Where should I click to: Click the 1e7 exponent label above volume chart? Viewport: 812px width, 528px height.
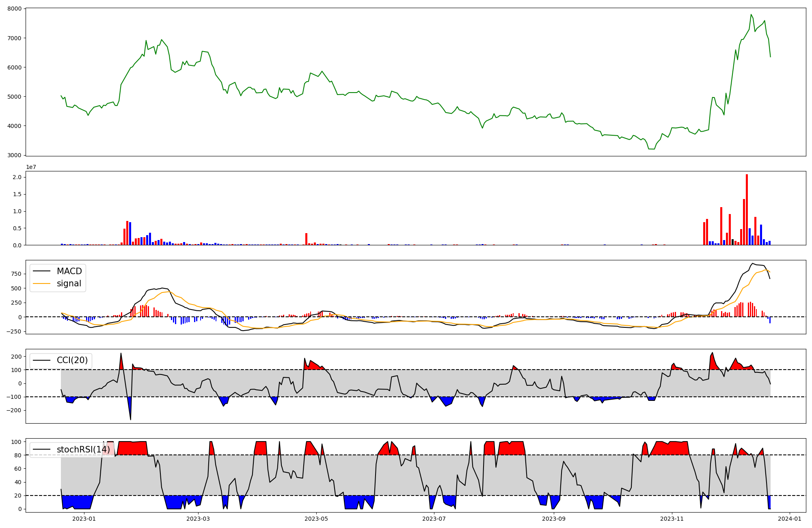[31, 167]
